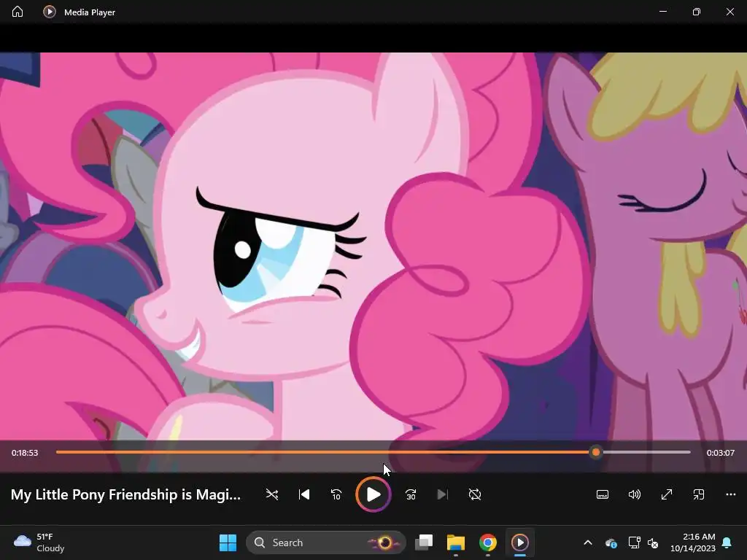Click the My Little Pony video title
This screenshot has height=560, width=747.
click(125, 494)
